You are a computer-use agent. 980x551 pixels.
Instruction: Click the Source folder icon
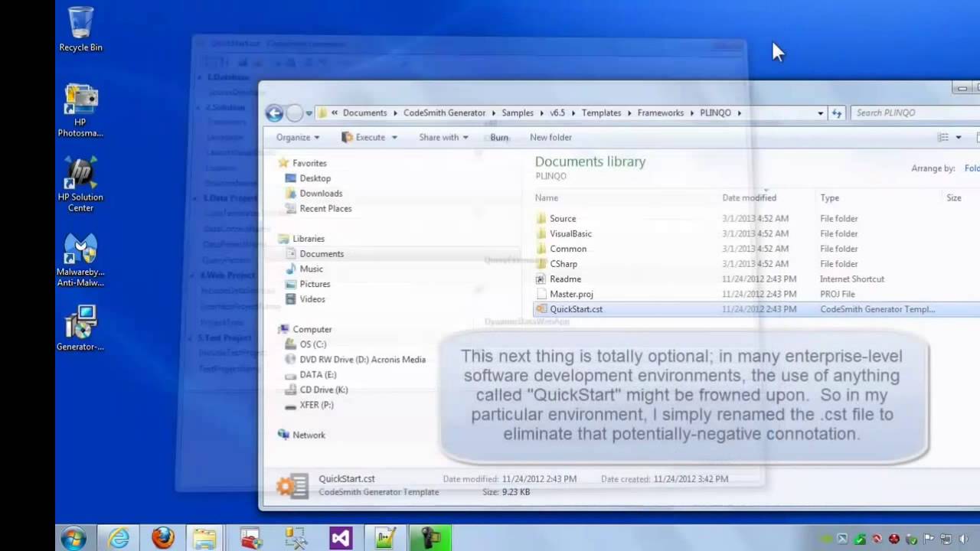(x=541, y=219)
